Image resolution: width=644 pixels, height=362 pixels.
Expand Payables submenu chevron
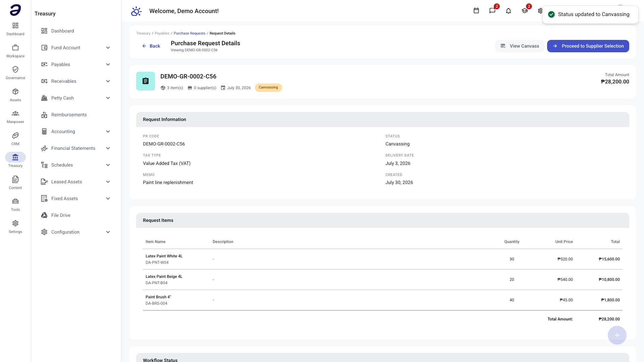click(108, 64)
